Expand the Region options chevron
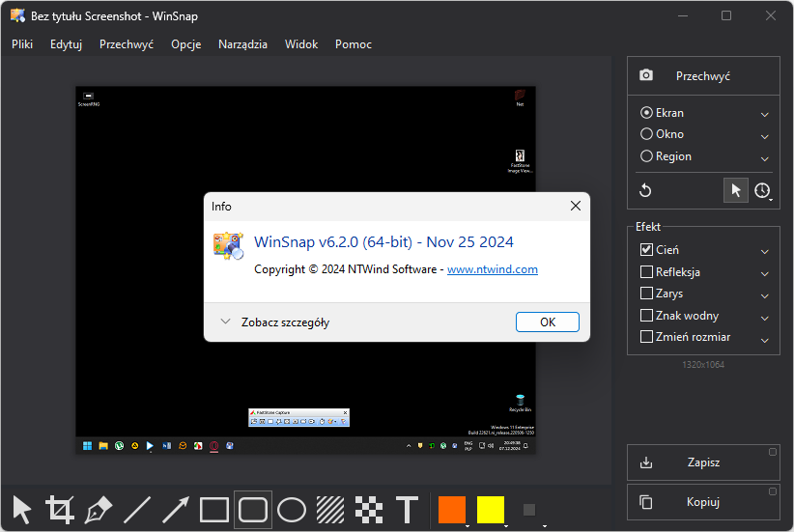Screen dimensions: 794x532 point(765,158)
